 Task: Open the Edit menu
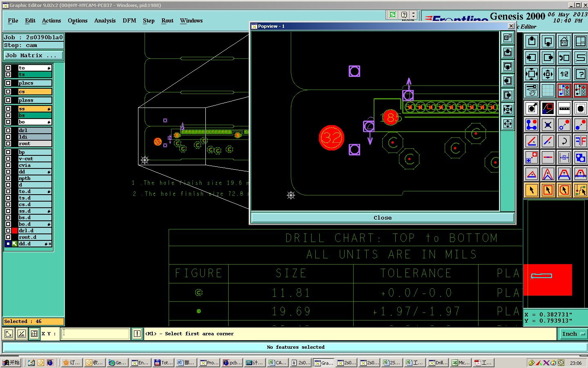point(30,20)
